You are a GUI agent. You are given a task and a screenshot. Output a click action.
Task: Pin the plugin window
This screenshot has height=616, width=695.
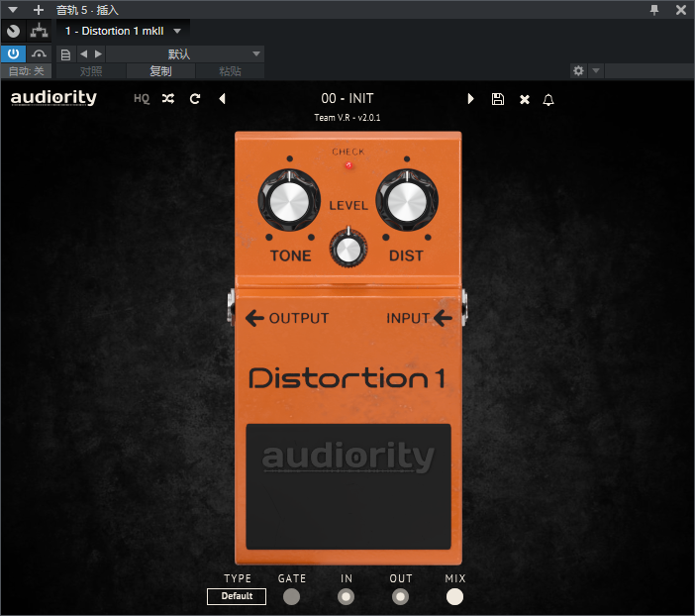[x=654, y=10]
